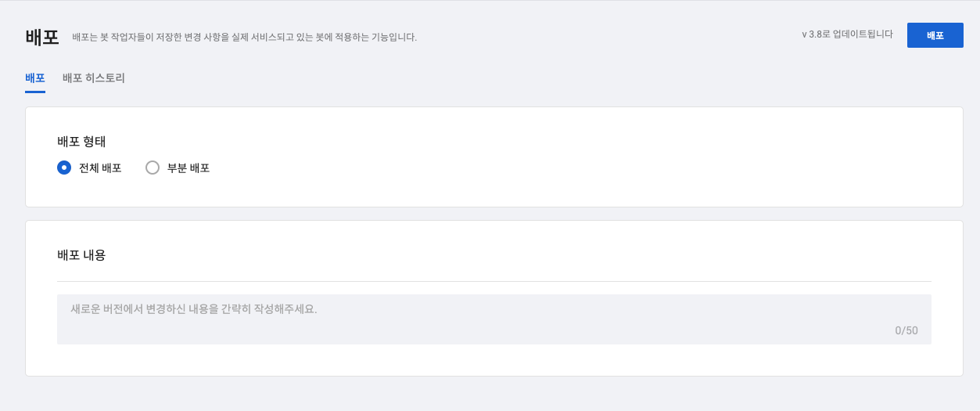980x411 pixels.
Task: Click the 전체 배포 option label text
Action: [100, 168]
